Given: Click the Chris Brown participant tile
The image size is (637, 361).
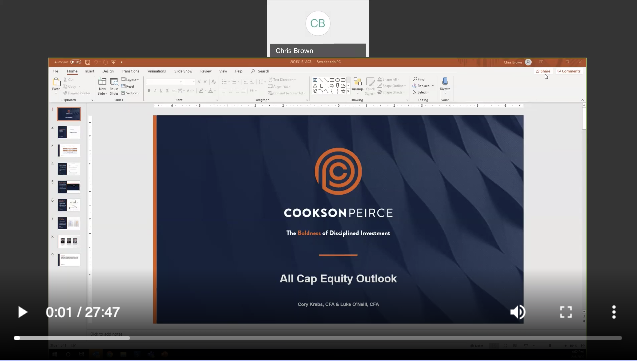Looking at the screenshot, I should pos(318,28).
